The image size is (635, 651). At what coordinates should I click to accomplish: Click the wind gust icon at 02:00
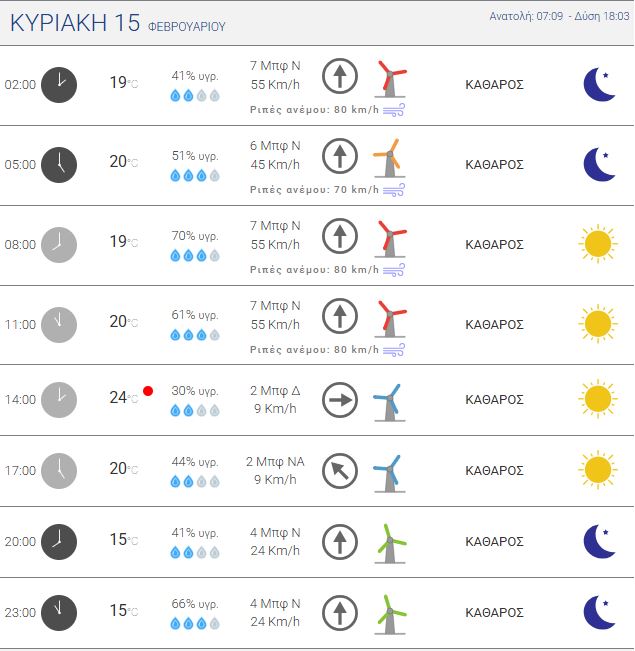coord(394,110)
